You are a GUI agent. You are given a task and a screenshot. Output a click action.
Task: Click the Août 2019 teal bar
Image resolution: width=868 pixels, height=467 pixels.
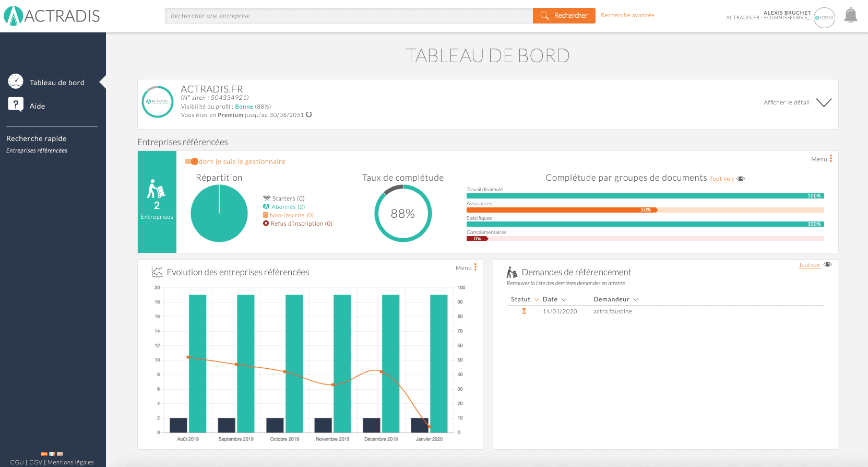tap(197, 364)
